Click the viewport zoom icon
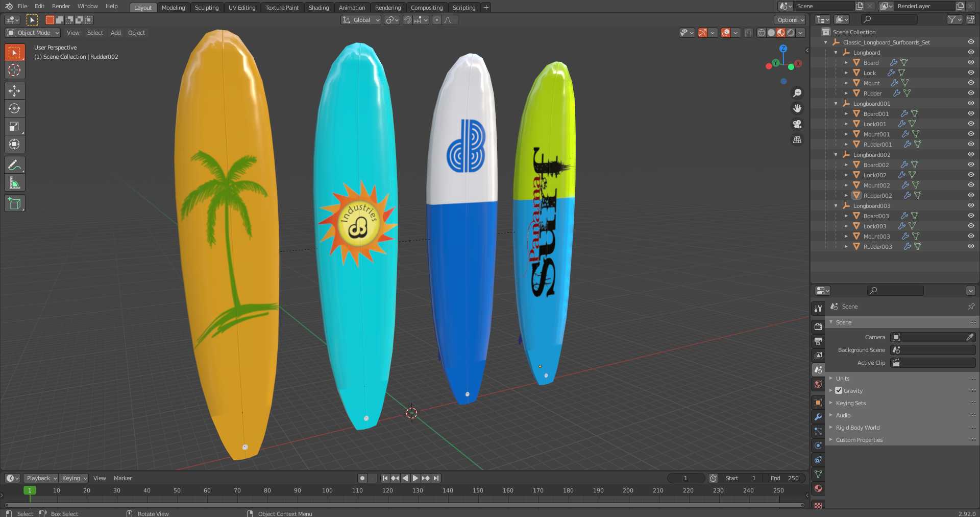This screenshot has height=517, width=980. tap(797, 93)
